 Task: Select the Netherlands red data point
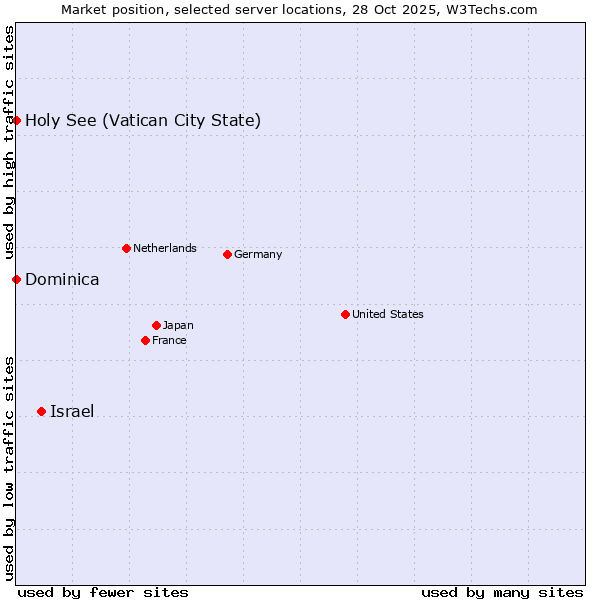[x=126, y=248]
